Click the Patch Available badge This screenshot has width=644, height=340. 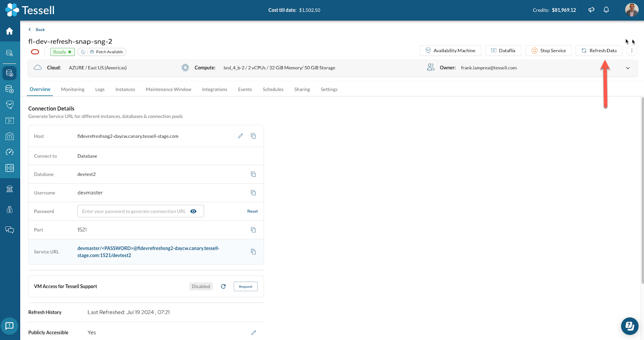tap(102, 52)
